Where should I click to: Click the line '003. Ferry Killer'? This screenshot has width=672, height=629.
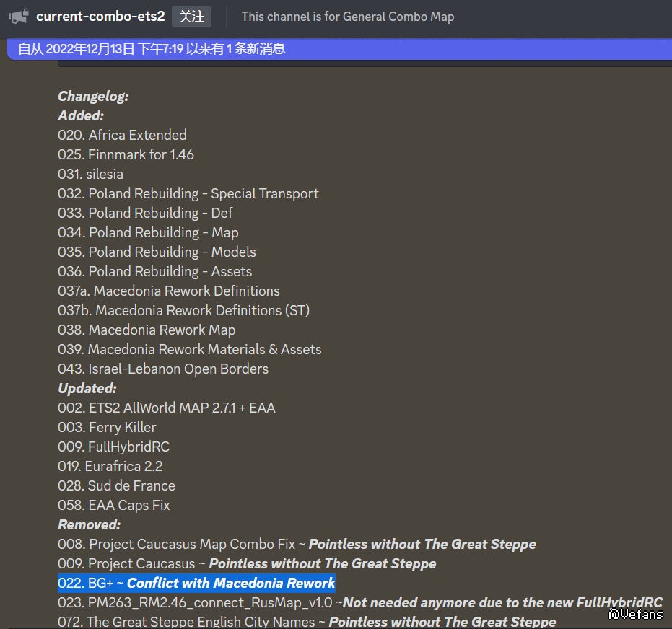[107, 427]
